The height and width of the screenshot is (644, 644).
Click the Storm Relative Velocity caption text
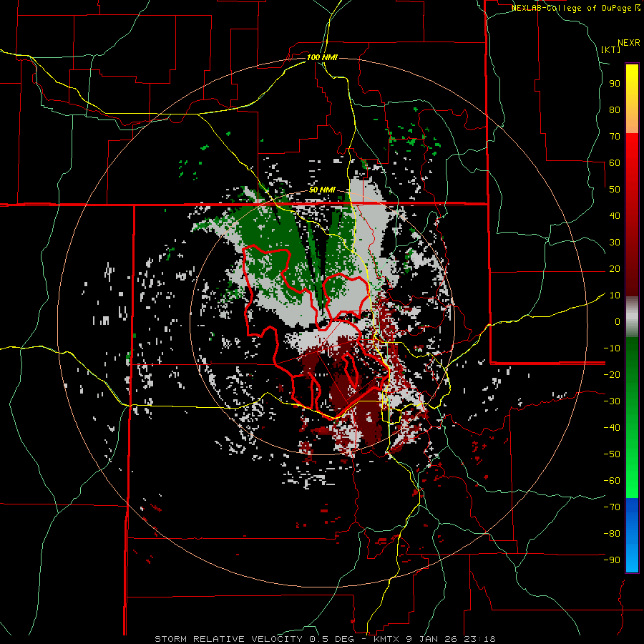point(325,639)
